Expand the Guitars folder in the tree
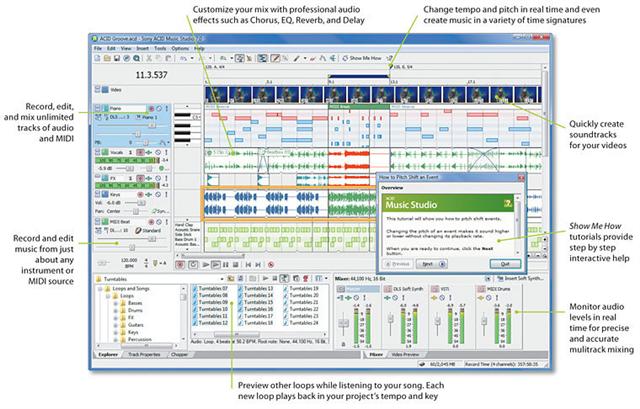 [116, 325]
